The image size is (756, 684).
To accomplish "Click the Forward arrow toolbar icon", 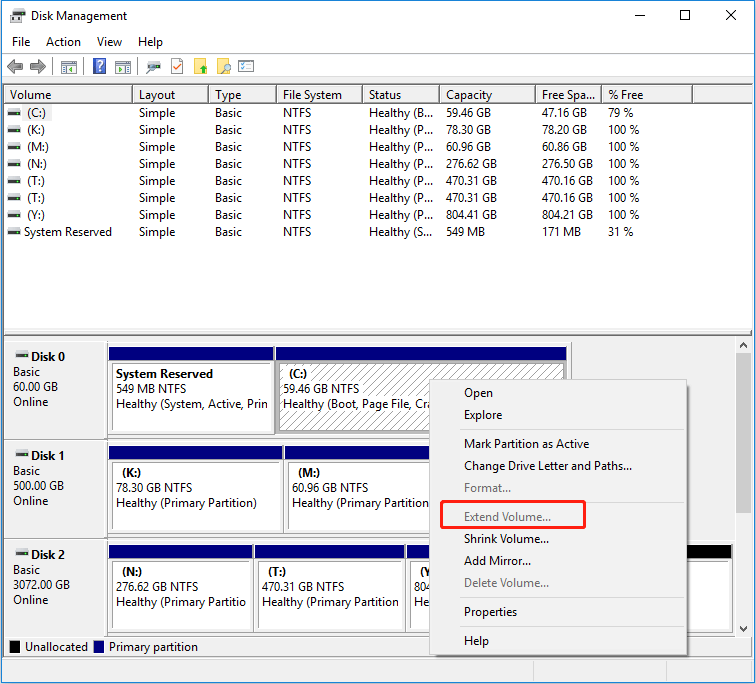I will 38,67.
